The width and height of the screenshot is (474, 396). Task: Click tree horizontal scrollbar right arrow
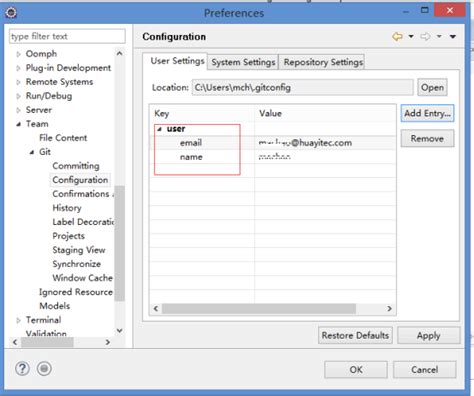(x=108, y=342)
